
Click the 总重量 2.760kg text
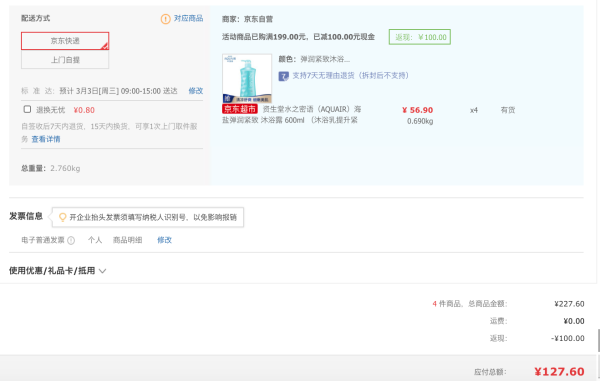[51, 168]
